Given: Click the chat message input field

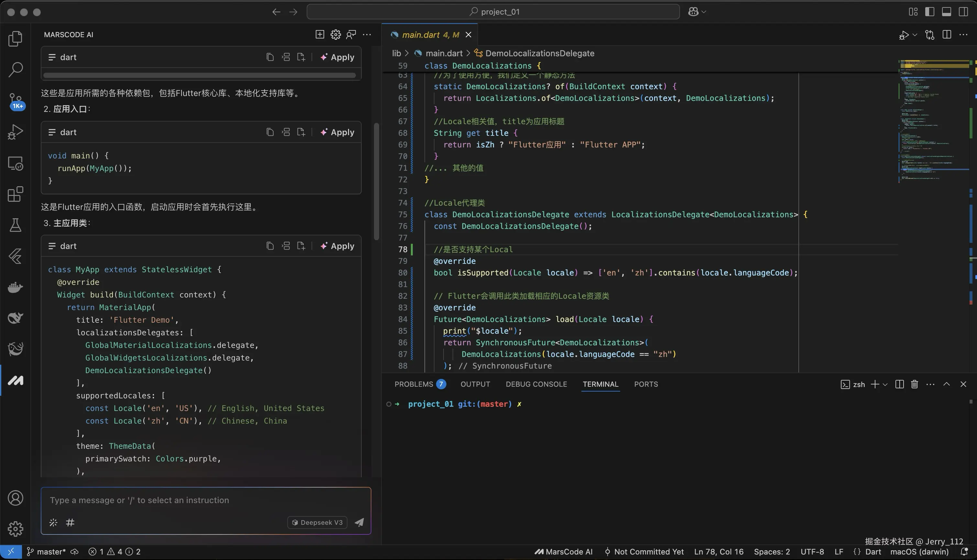Looking at the screenshot, I should (205, 500).
